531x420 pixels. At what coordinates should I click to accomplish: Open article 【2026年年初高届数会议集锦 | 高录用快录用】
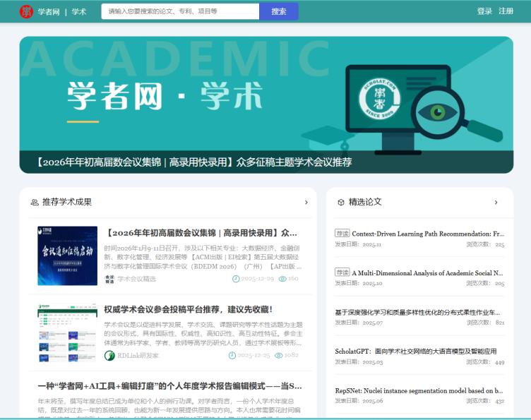(x=202, y=233)
